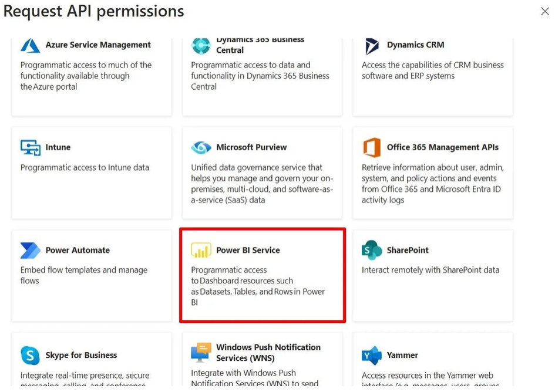Choose the Dynamics CRM description text
This screenshot has height=392, width=555.
[x=432, y=70]
